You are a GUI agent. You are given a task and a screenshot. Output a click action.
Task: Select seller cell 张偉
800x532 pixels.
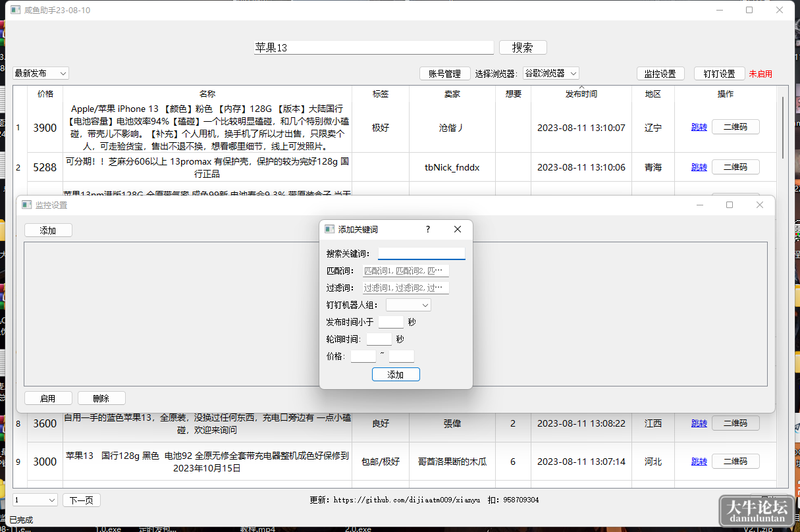452,423
